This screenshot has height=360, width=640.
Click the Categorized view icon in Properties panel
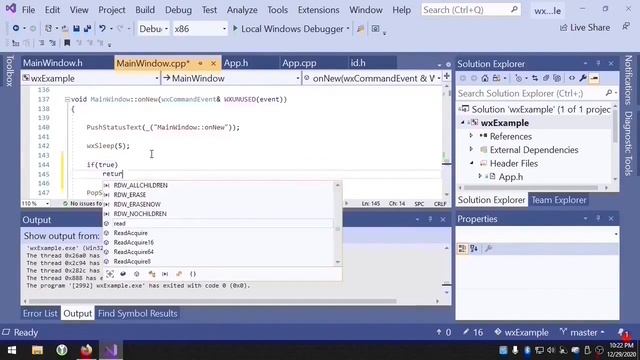click(x=462, y=248)
